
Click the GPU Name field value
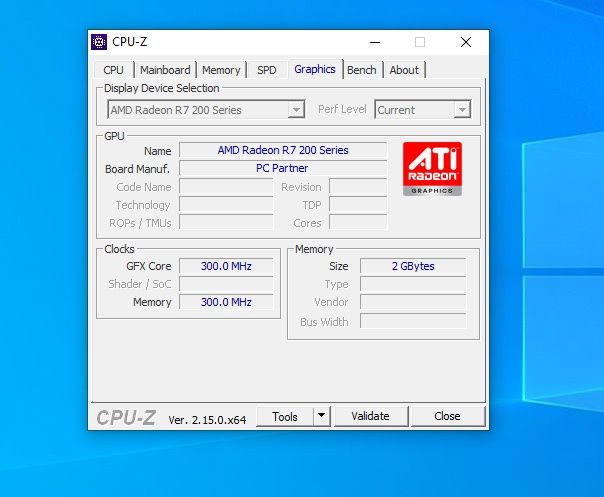pyautogui.click(x=283, y=150)
